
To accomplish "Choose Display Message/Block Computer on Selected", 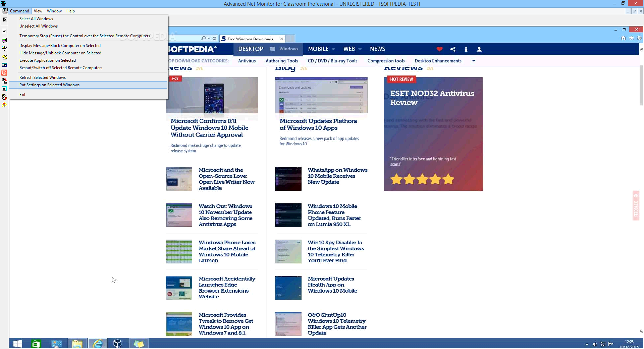I will coord(88,46).
